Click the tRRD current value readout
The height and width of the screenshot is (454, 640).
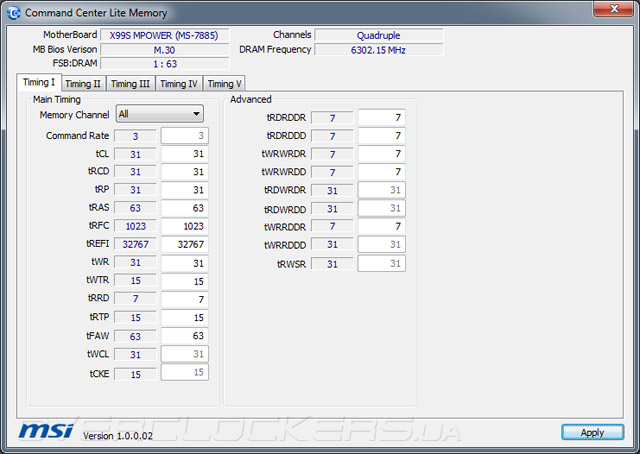click(135, 299)
